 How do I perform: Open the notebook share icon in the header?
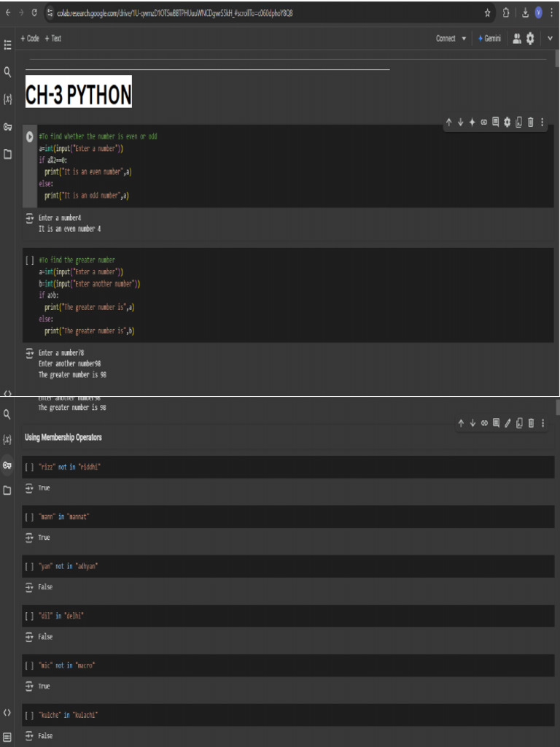[516, 39]
